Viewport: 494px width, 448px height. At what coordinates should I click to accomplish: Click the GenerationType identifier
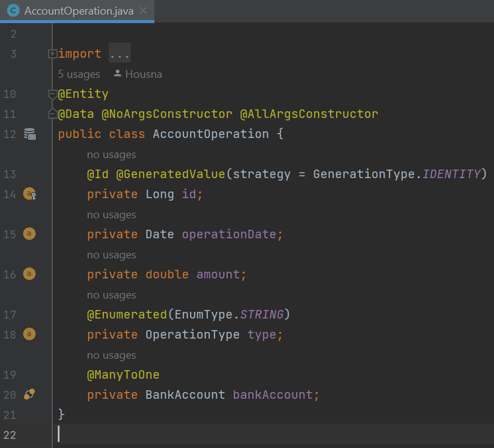click(364, 174)
